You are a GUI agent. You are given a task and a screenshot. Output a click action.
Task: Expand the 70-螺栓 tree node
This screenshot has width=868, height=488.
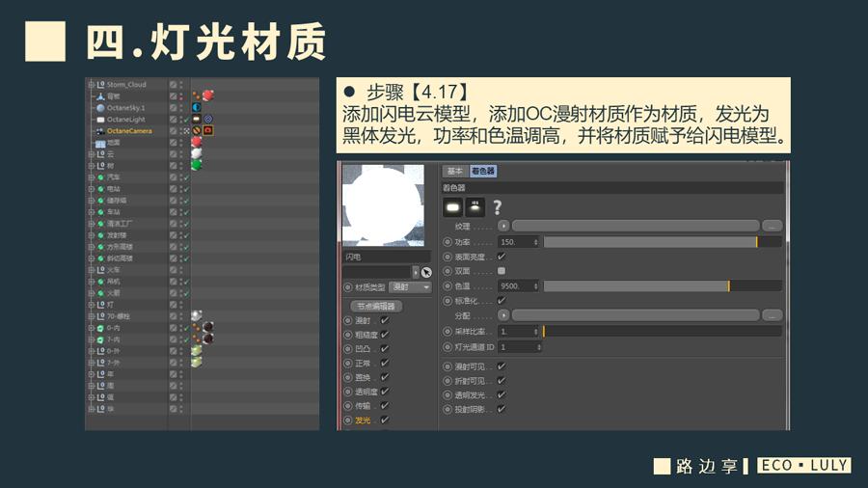(x=92, y=316)
